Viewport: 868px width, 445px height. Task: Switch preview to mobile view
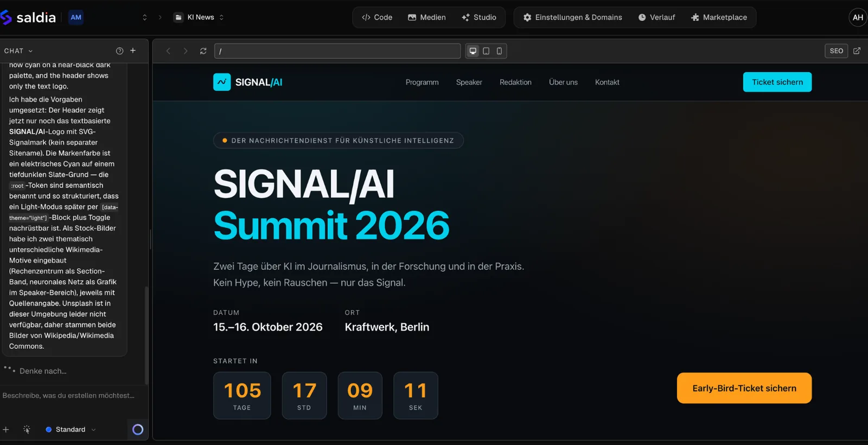tap(500, 51)
